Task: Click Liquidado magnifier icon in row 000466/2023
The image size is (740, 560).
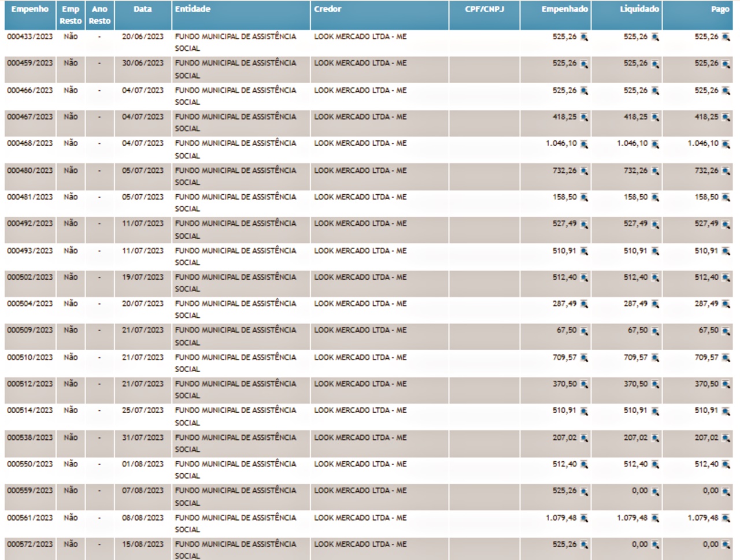Action: click(655, 91)
